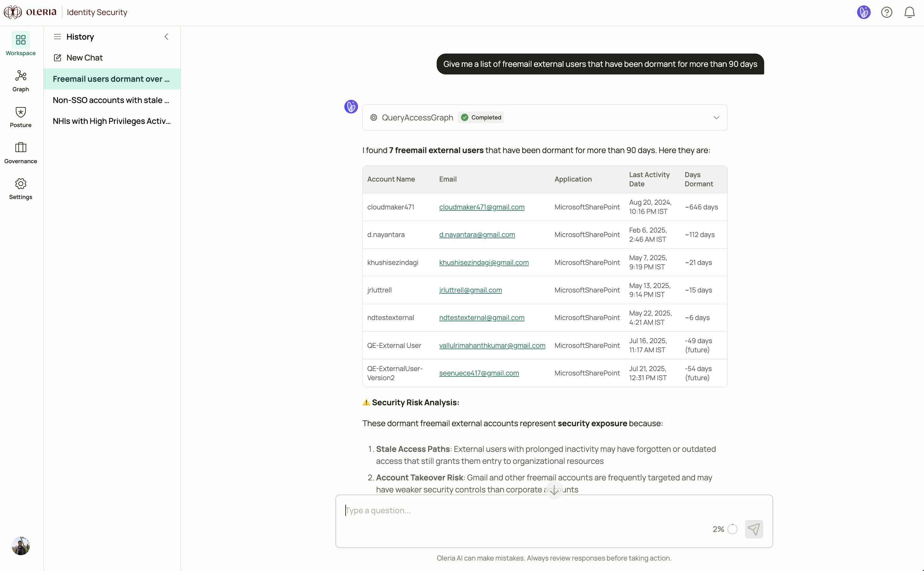Open the Governance section
924x571 pixels.
coord(20,152)
